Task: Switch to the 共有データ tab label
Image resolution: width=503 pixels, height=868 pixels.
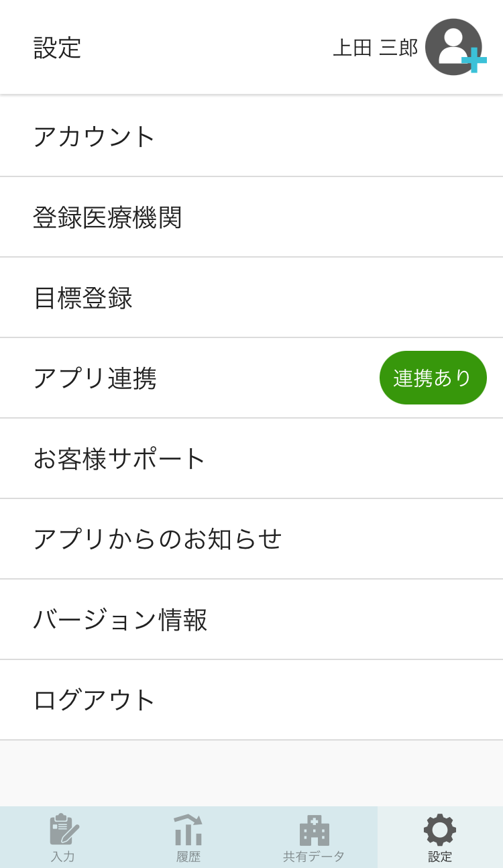Action: tap(314, 857)
